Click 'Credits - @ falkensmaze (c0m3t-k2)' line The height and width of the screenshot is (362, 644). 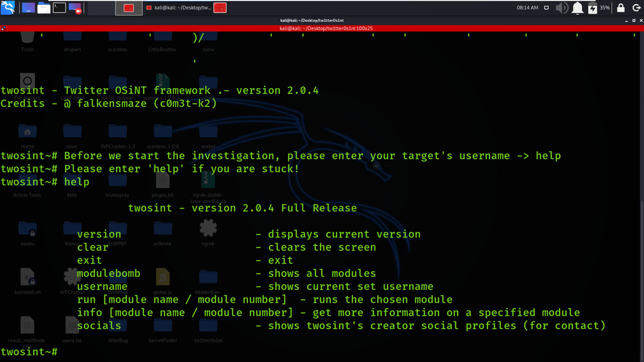108,104
